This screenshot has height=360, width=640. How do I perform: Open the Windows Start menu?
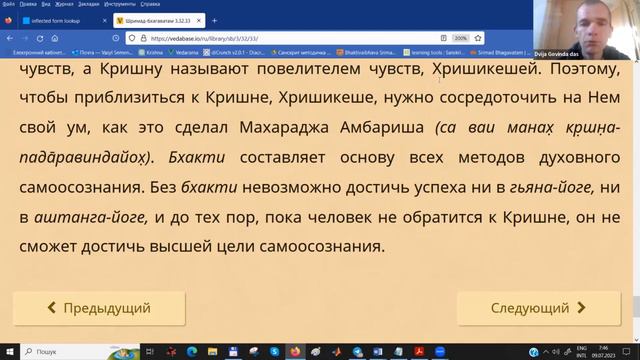pos(9,351)
